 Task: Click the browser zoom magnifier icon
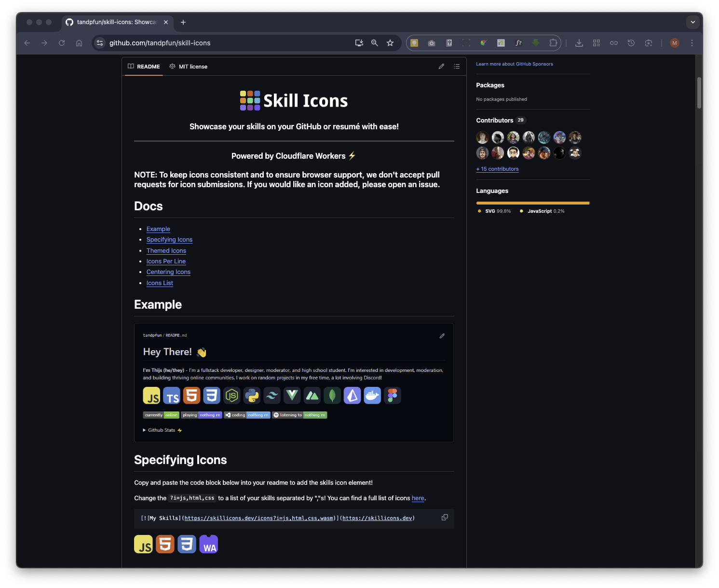[x=374, y=43]
